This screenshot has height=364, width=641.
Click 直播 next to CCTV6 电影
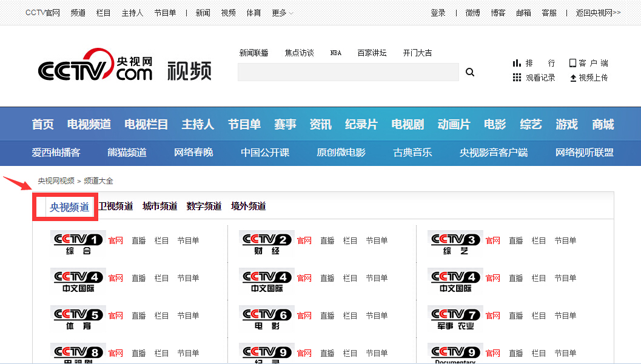pyautogui.click(x=327, y=316)
